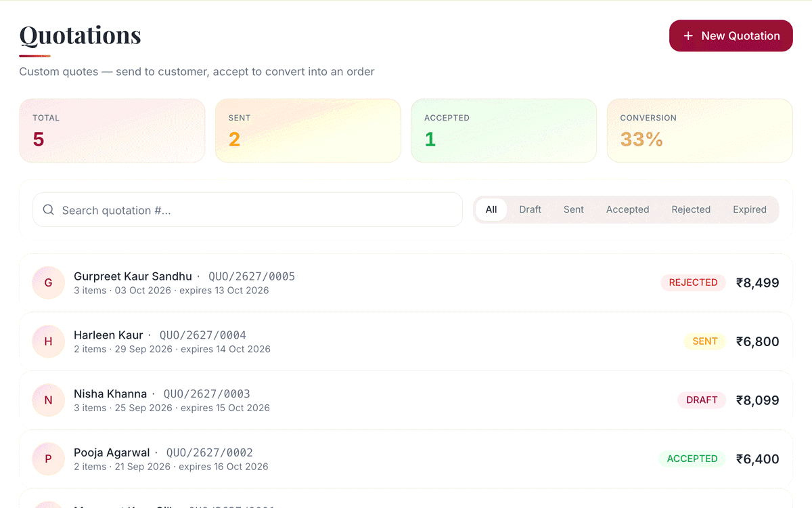This screenshot has width=812, height=508.
Task: Click the expires 13 Oct 2026 details line
Action: coord(171,291)
